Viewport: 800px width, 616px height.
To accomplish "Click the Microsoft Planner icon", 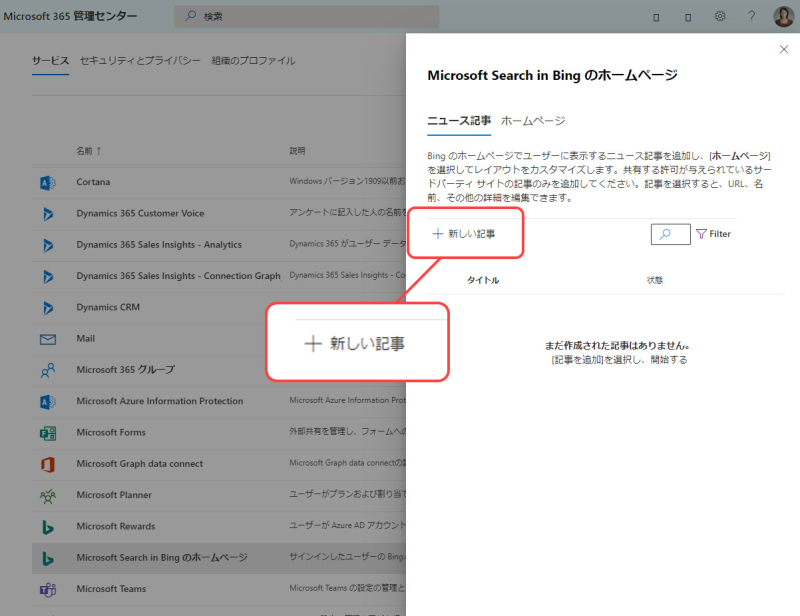I will (x=48, y=496).
